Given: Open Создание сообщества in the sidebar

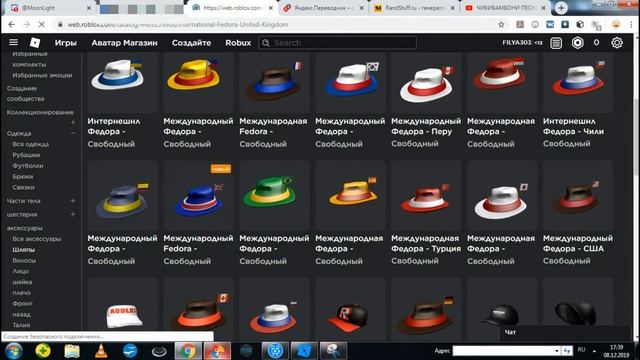Looking at the screenshot, I should pyautogui.click(x=25, y=93).
